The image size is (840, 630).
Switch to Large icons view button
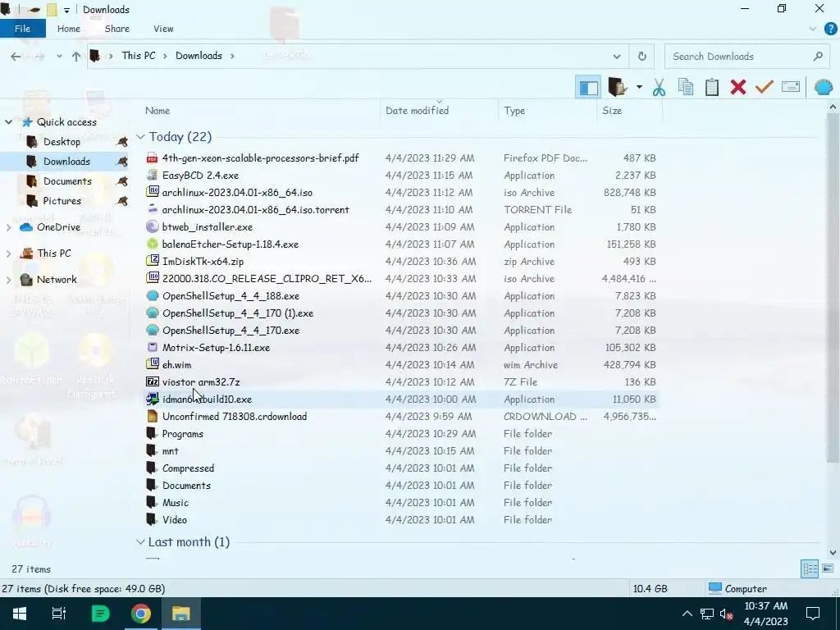[828, 568]
